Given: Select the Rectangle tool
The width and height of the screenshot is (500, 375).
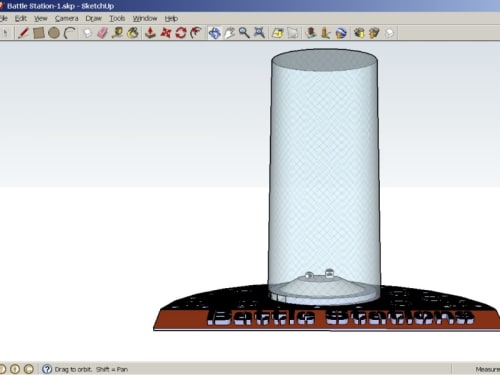Looking at the screenshot, I should (x=39, y=33).
